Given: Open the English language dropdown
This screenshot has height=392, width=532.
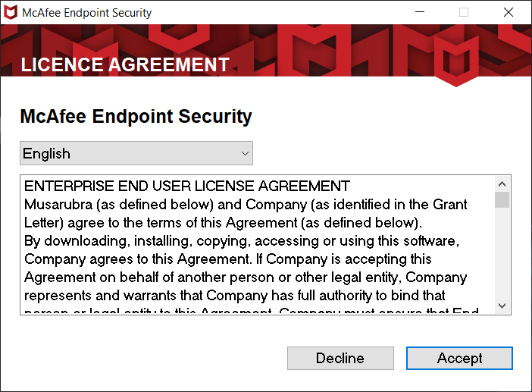Looking at the screenshot, I should (x=136, y=153).
